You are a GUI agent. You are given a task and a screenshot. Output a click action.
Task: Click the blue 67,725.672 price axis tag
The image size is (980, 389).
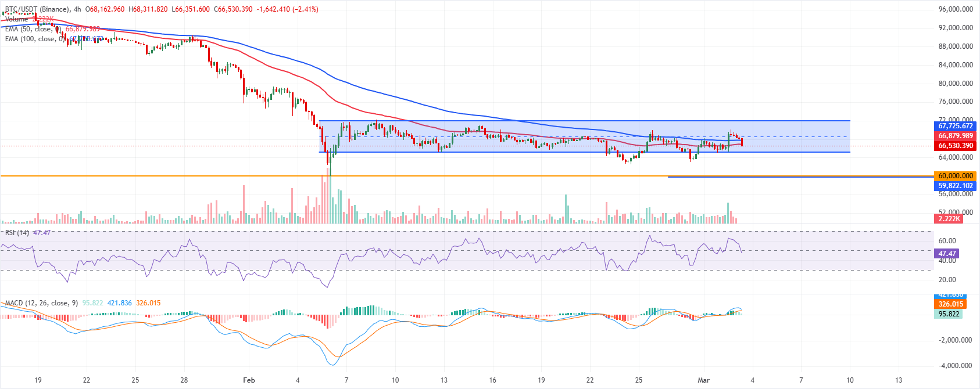[x=955, y=126]
